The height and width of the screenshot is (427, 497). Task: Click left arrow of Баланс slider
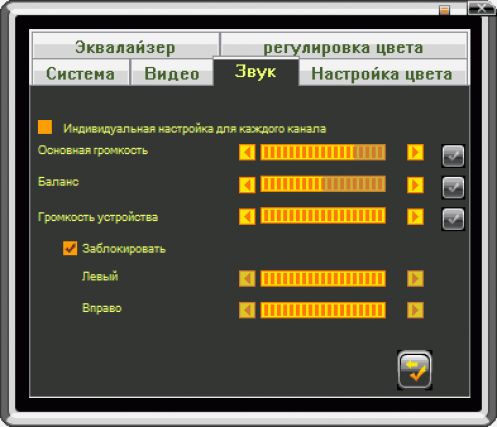tap(247, 185)
